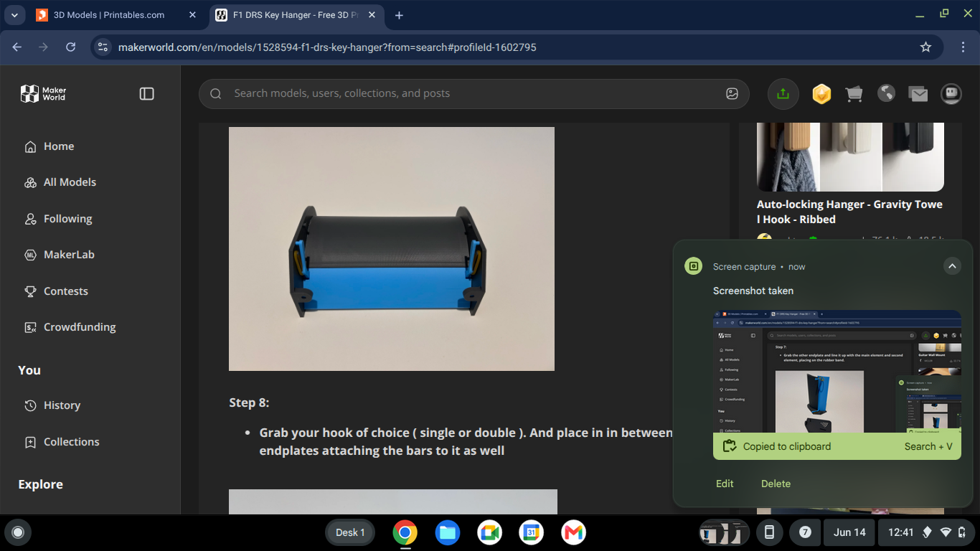
Task: Delete the captured screenshot from notification
Action: (x=776, y=484)
